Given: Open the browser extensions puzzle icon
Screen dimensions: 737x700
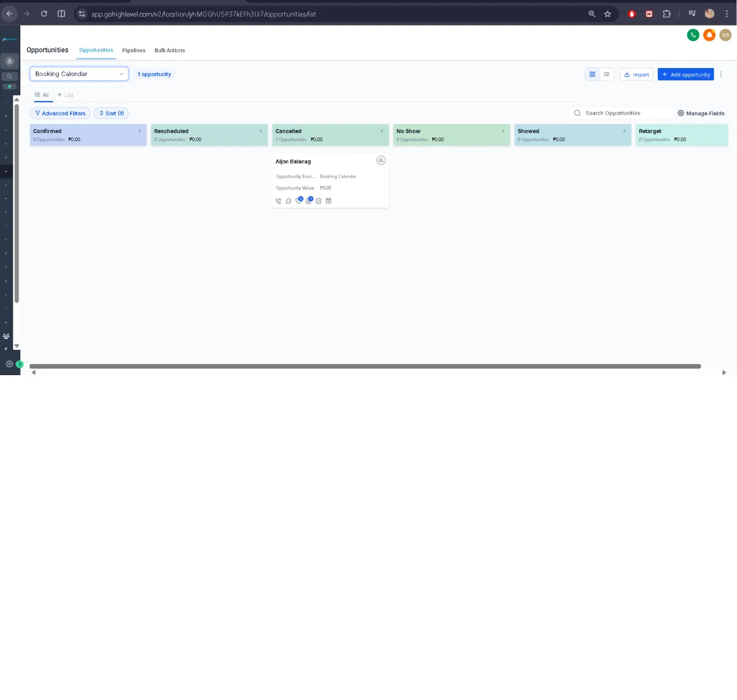Looking at the screenshot, I should pyautogui.click(x=666, y=14).
